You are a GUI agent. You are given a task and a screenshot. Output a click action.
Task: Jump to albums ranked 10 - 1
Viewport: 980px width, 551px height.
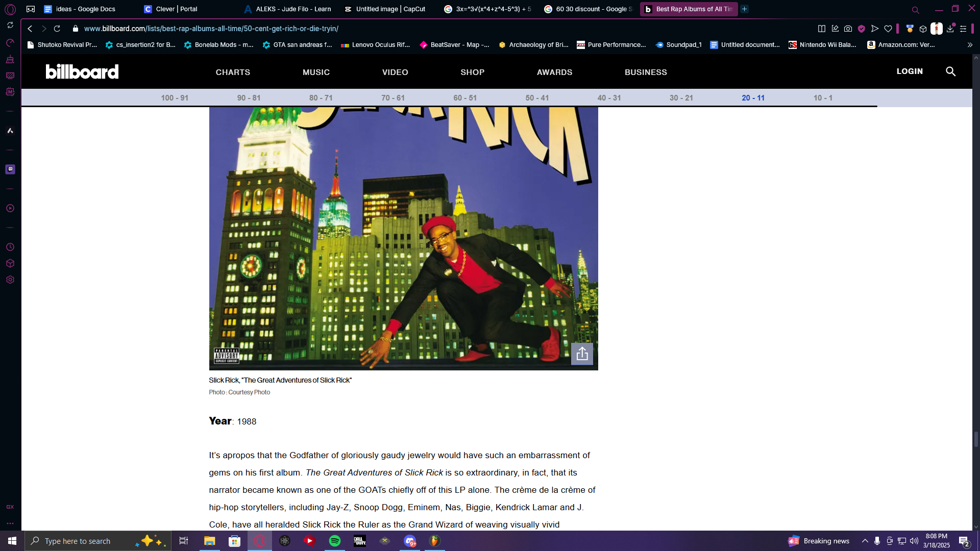click(x=823, y=97)
